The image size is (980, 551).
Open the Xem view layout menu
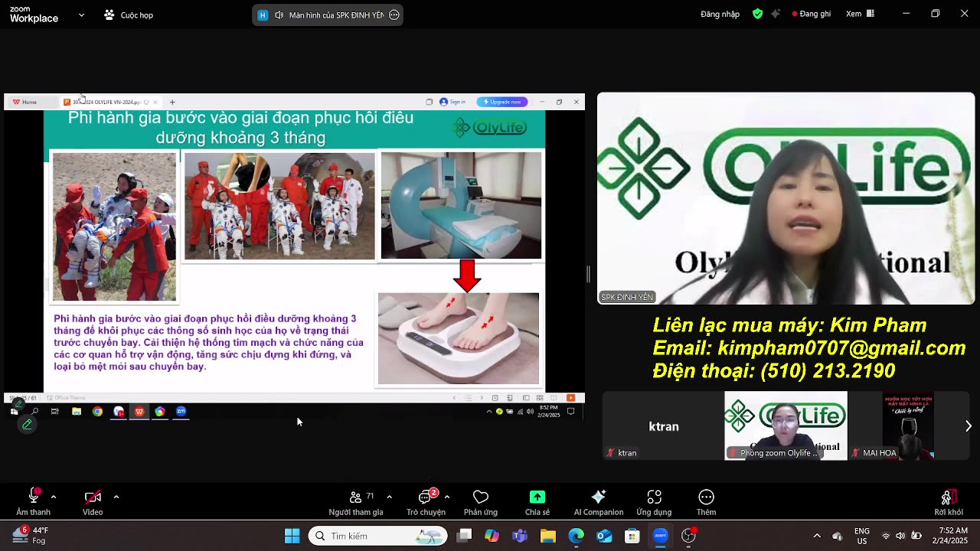tap(860, 14)
